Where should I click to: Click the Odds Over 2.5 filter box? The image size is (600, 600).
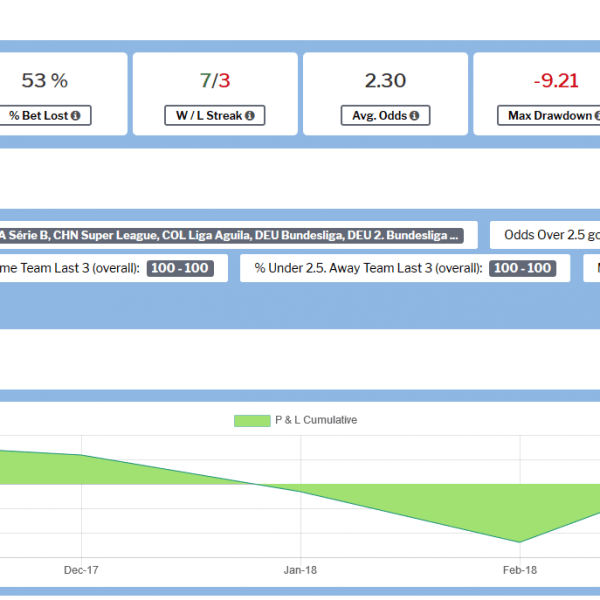point(545,235)
